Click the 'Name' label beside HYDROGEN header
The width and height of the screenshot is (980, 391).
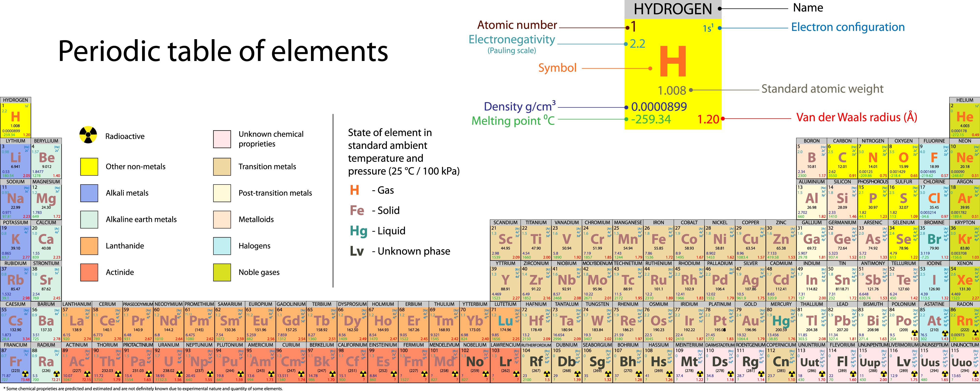808,8
